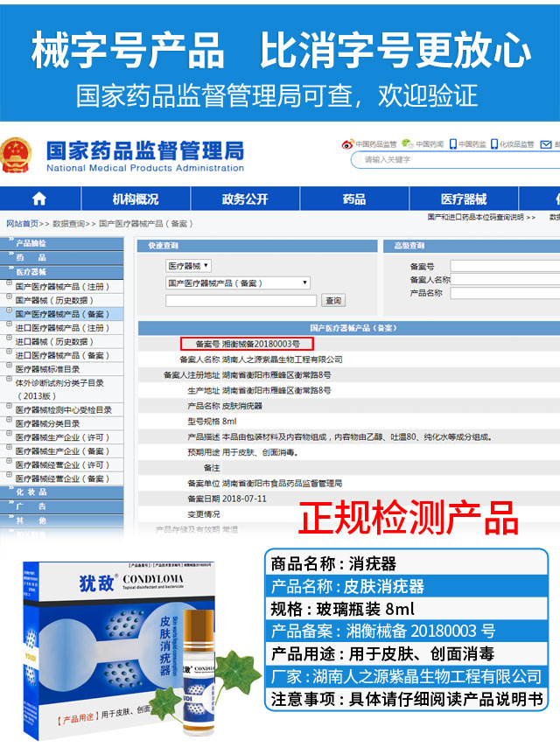Expand plus icon beside 医疗器械分类目录
This screenshot has height=754, width=560.
tap(9, 420)
